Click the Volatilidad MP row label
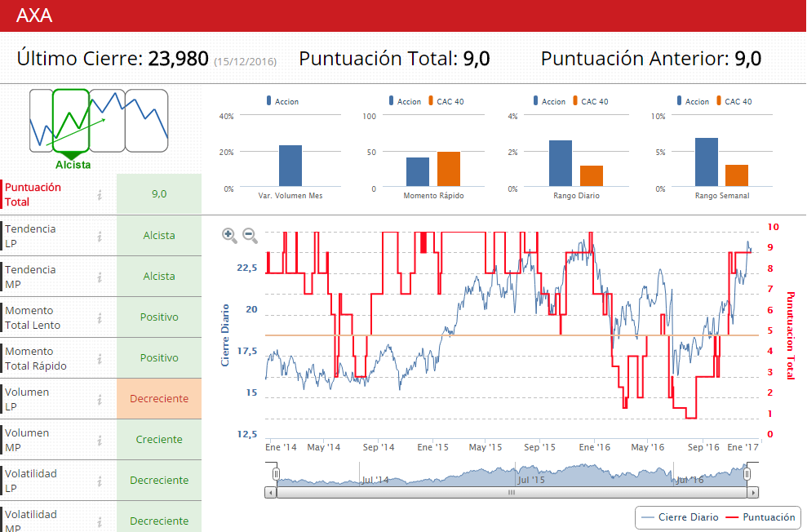Screen dimensions: 807x532 (31, 520)
